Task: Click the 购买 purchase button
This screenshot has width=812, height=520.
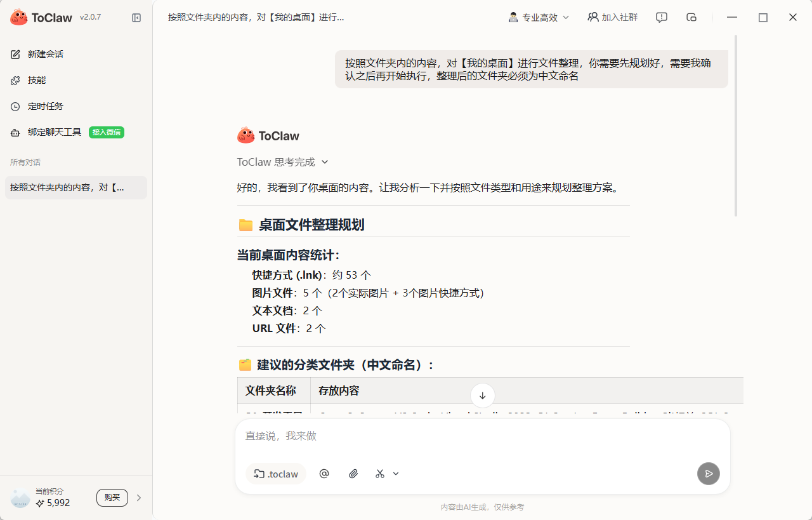Action: [112, 498]
